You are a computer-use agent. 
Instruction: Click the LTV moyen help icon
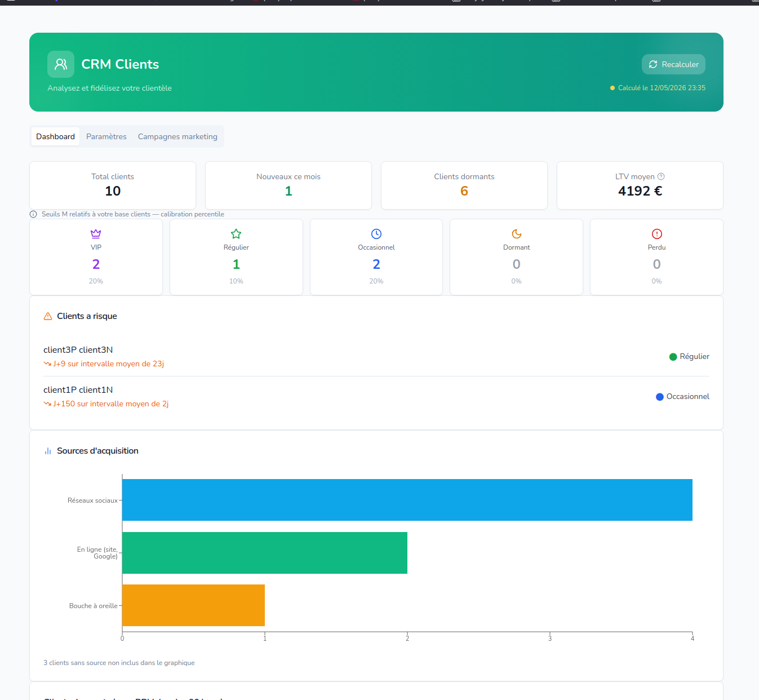click(x=661, y=176)
